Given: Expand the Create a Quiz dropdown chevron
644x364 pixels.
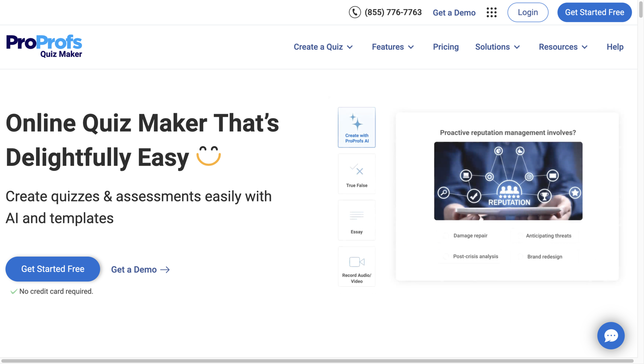Looking at the screenshot, I should (350, 47).
